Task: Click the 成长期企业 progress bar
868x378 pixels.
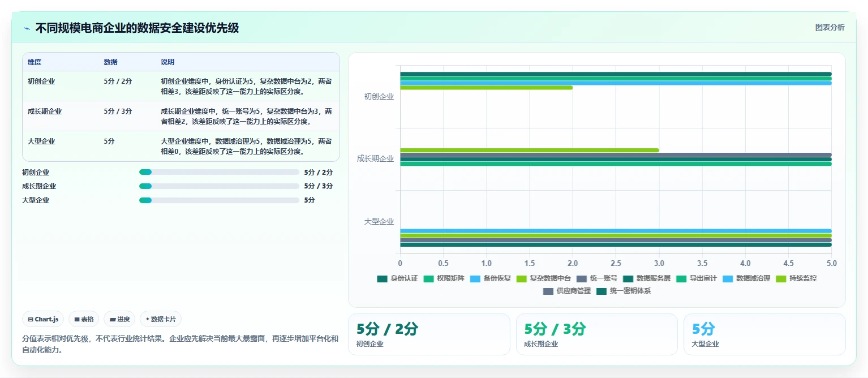Action: click(x=219, y=186)
